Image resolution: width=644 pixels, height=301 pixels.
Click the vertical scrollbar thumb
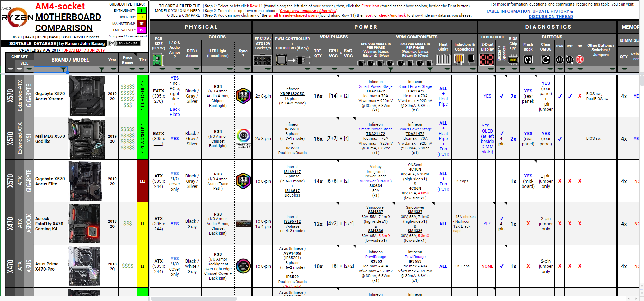click(x=642, y=81)
